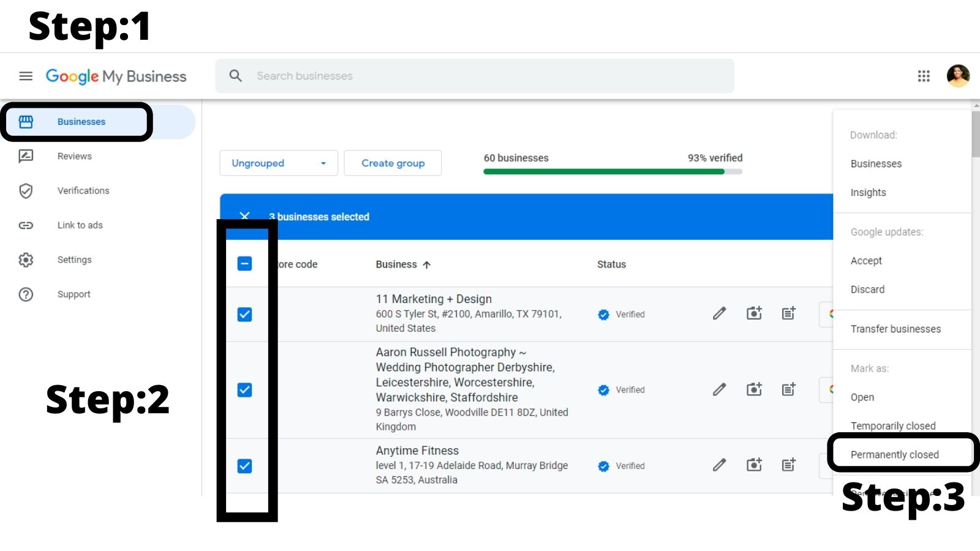Click the Businesses storefront icon

pos(26,122)
